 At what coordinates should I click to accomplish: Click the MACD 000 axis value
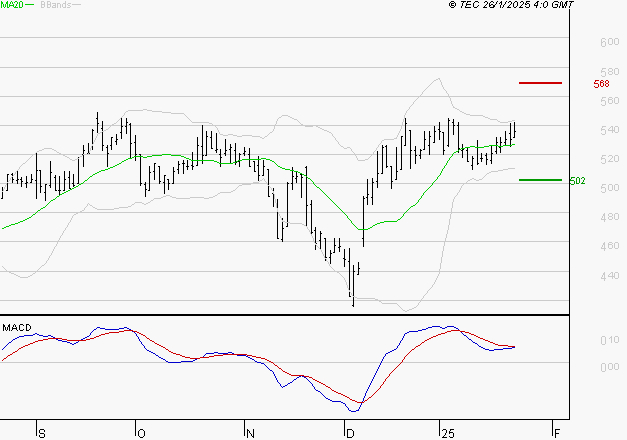610,367
